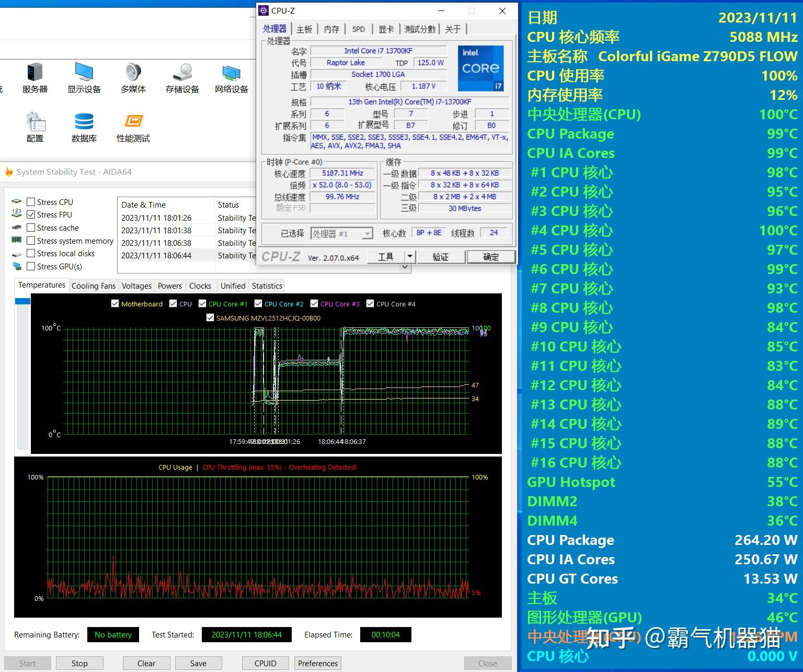Click the CPUID button
The height and width of the screenshot is (672, 803).
click(x=266, y=663)
